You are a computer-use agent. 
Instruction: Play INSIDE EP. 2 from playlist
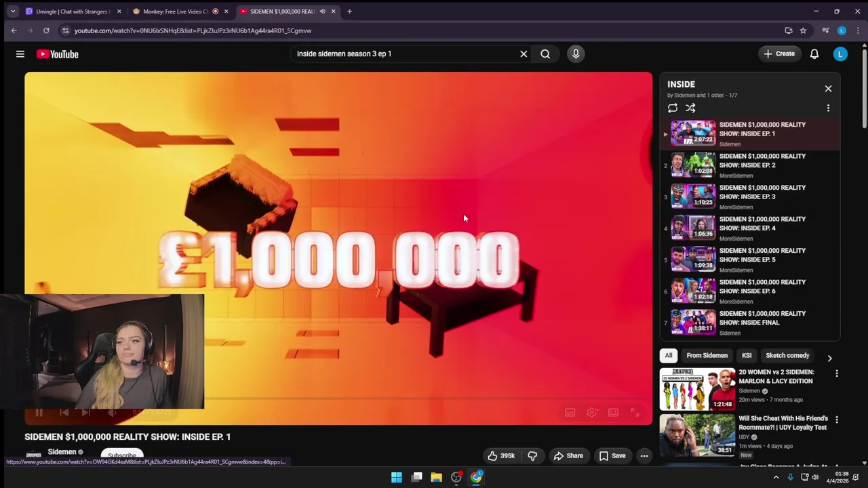coord(750,165)
